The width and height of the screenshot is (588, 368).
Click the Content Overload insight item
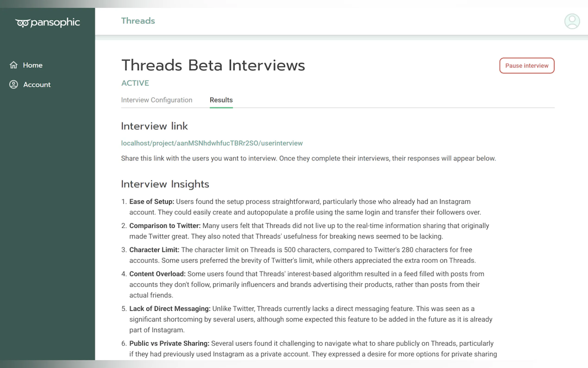[x=157, y=274]
